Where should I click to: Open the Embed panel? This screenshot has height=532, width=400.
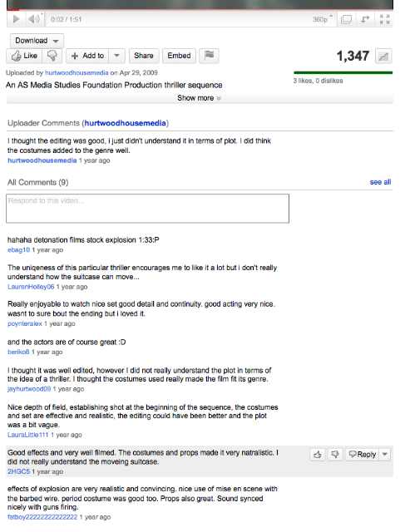179,56
